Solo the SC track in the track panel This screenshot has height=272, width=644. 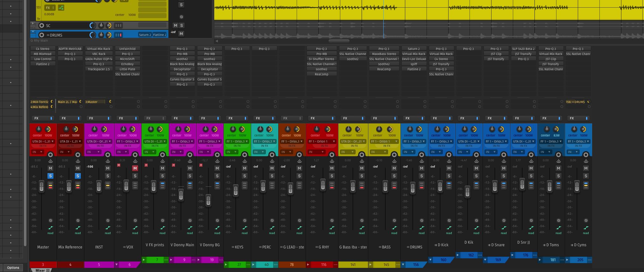tap(181, 25)
